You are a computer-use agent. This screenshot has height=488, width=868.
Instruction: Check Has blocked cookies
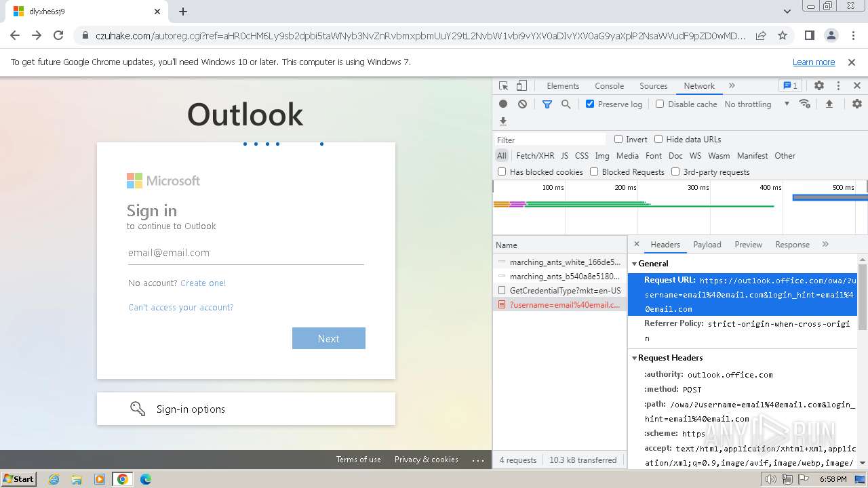click(x=502, y=171)
